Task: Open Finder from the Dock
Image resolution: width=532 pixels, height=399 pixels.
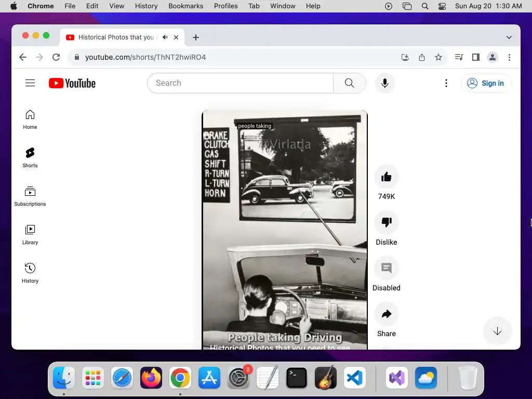Action: 64,378
